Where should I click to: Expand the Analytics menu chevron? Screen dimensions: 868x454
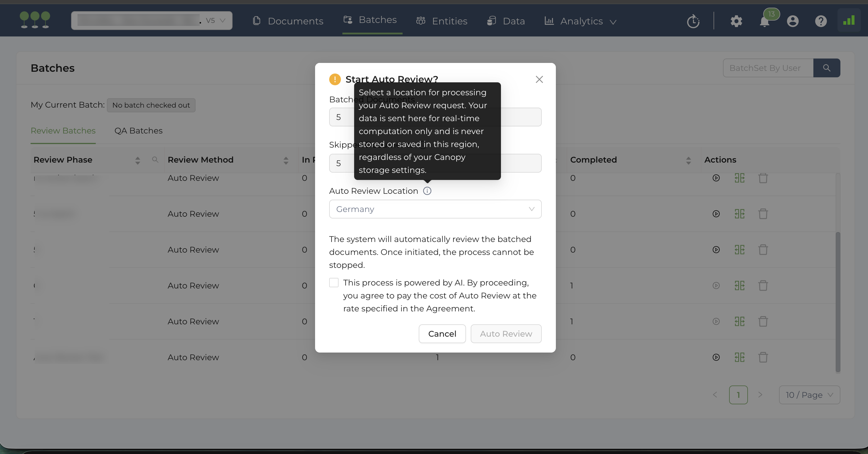click(613, 22)
